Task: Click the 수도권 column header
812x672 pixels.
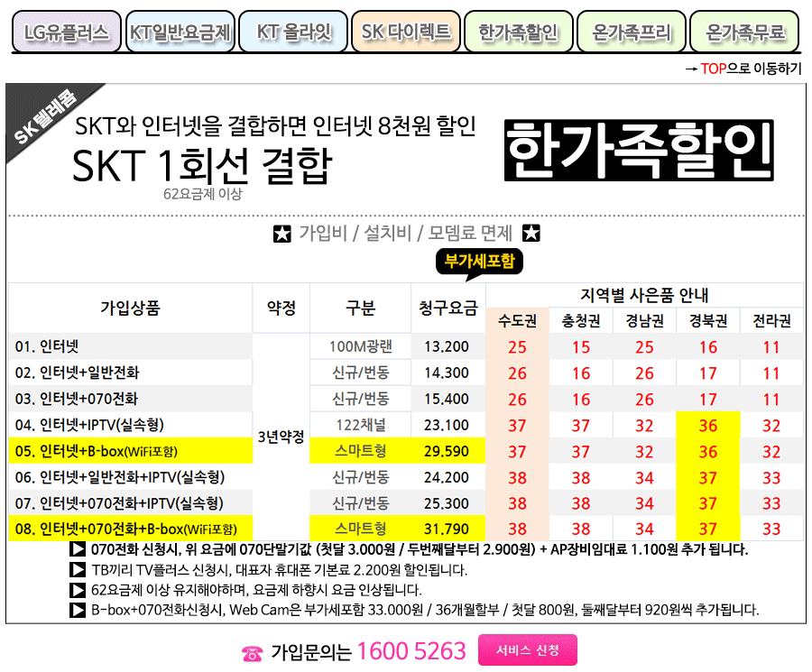Action: 517,321
